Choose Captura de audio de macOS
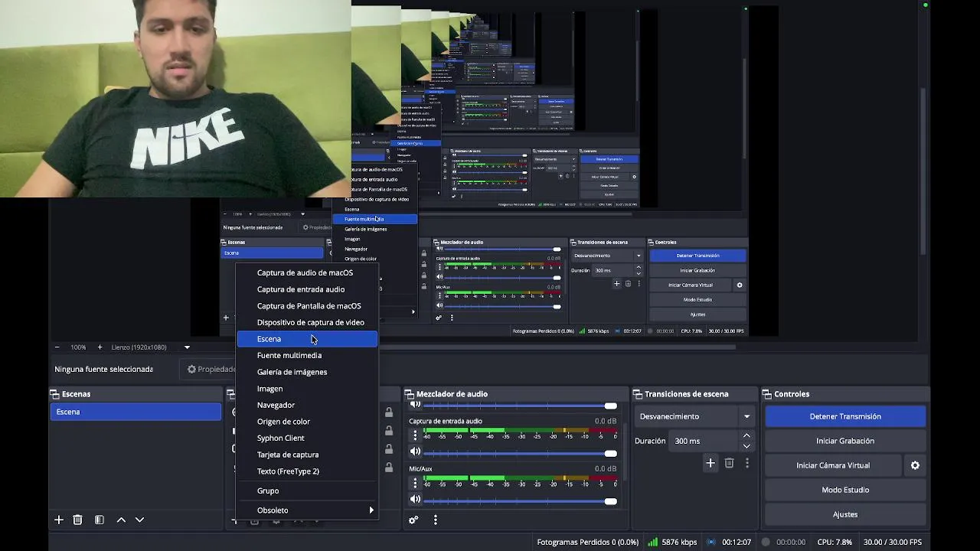 pos(307,273)
